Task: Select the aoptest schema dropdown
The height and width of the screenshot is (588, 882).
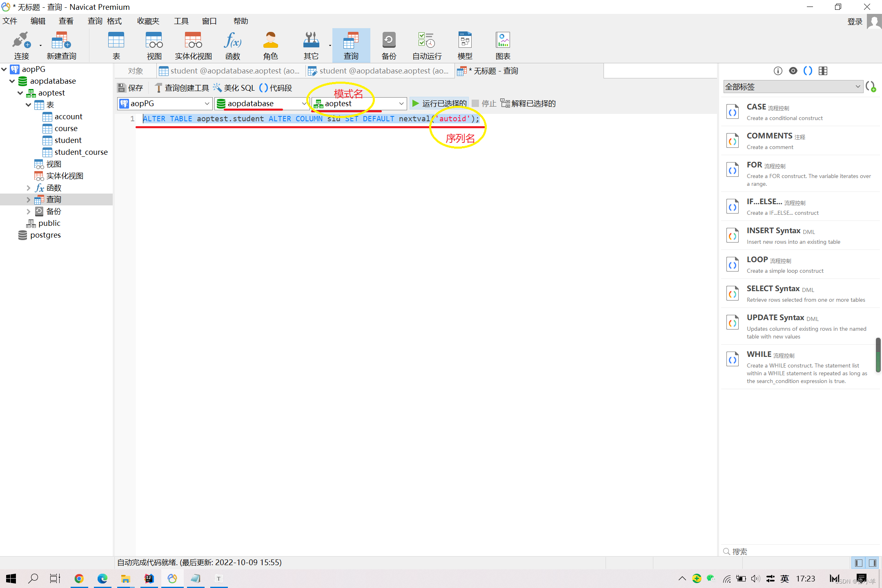Action: [x=359, y=103]
